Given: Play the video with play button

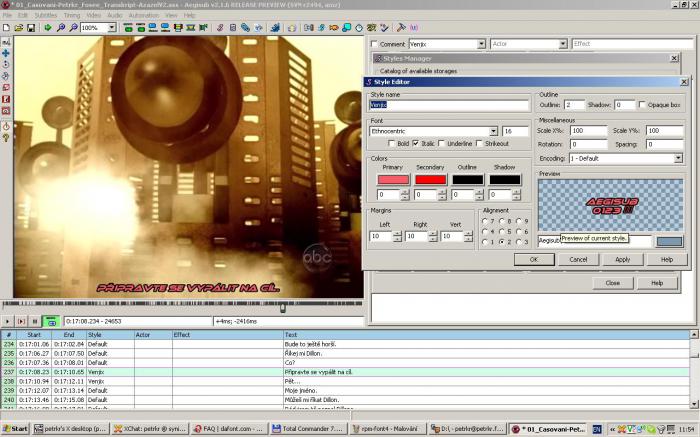Looking at the screenshot, I should (x=7, y=321).
